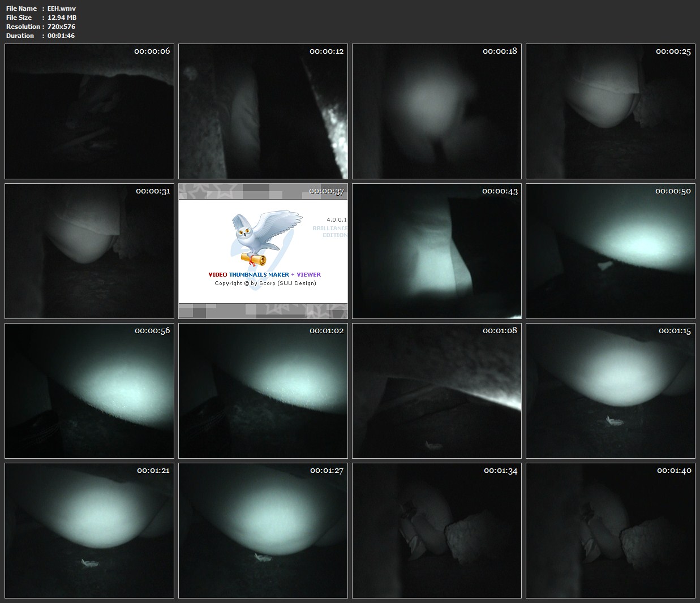Select the thumbnail at 00:01:34
The height and width of the screenshot is (603, 700).
(x=436, y=531)
